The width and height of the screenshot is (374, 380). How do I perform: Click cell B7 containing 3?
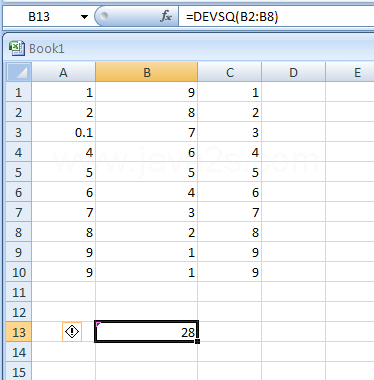pos(147,212)
